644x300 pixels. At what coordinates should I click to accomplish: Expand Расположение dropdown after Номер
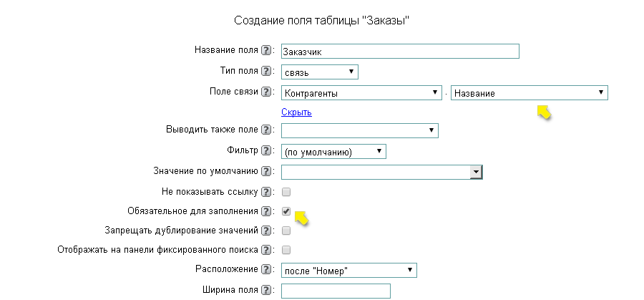(x=348, y=270)
